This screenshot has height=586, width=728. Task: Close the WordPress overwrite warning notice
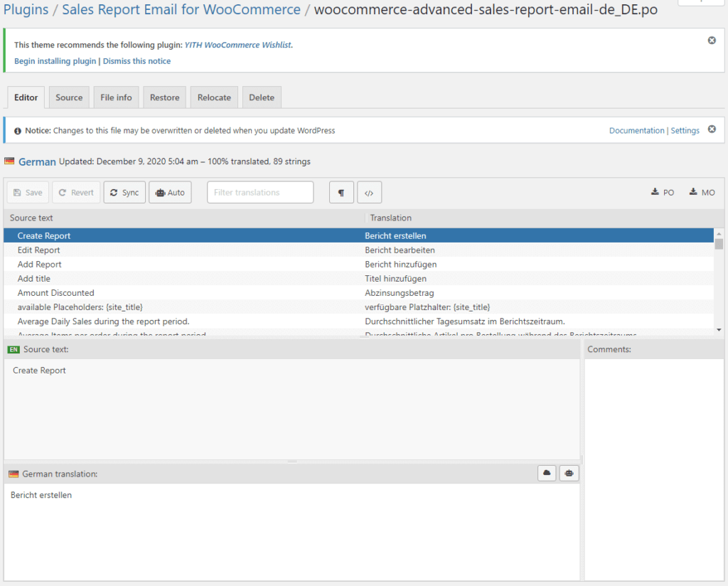tap(712, 129)
